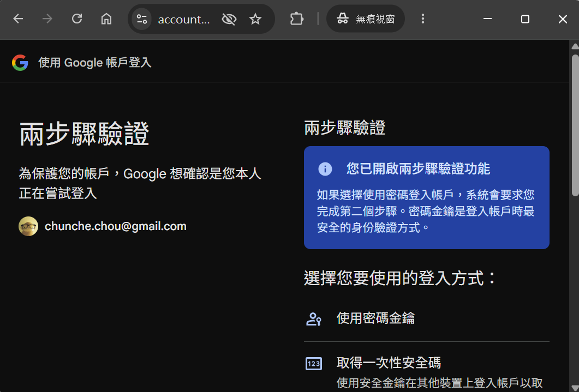Click 您已開啟兩步驟驗證功能 heading
579x392 pixels.
pyautogui.click(x=418, y=169)
